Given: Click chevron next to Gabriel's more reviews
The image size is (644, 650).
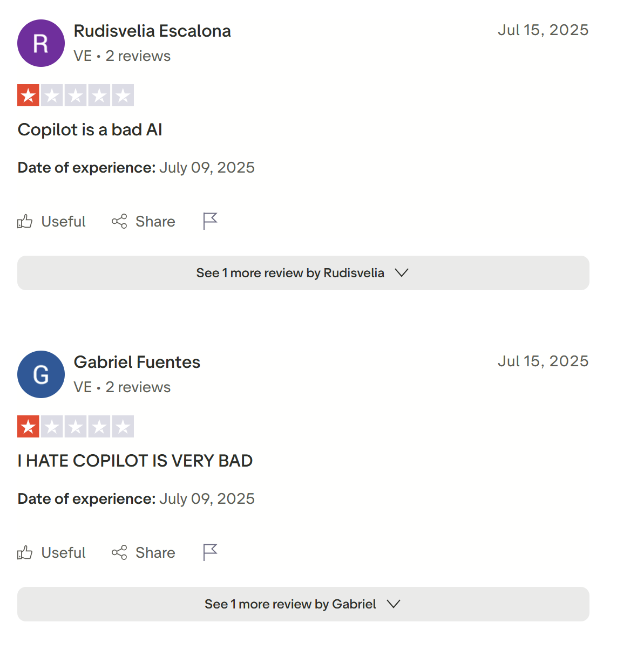Looking at the screenshot, I should (x=394, y=604).
